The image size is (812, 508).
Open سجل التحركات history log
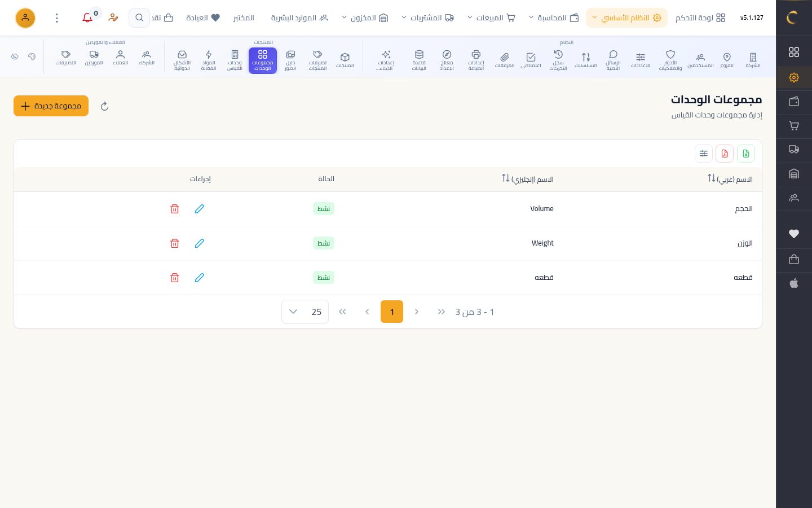click(558, 60)
